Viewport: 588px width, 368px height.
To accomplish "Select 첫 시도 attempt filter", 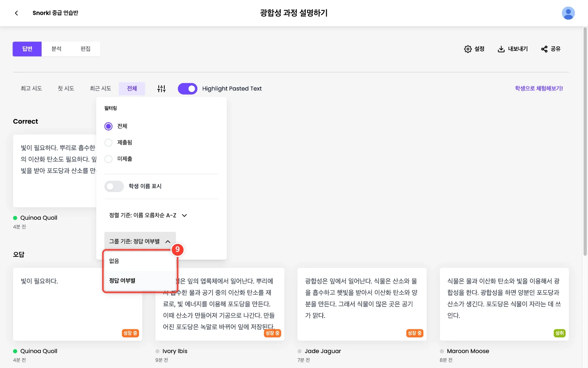I will point(66,88).
